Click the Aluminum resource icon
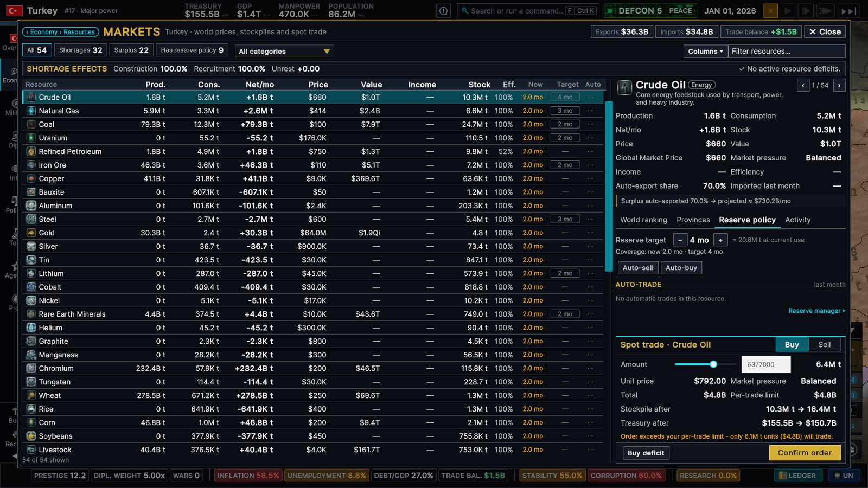 pyautogui.click(x=31, y=206)
